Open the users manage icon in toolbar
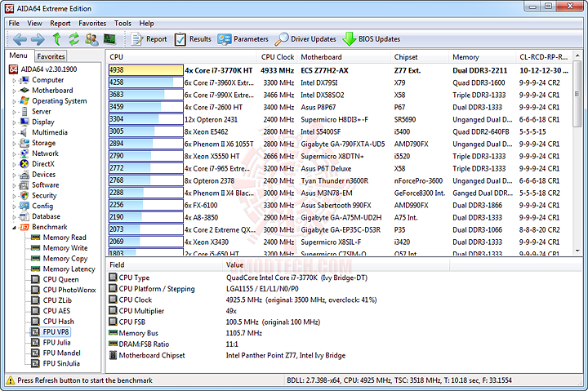The image size is (588, 391). (91, 39)
